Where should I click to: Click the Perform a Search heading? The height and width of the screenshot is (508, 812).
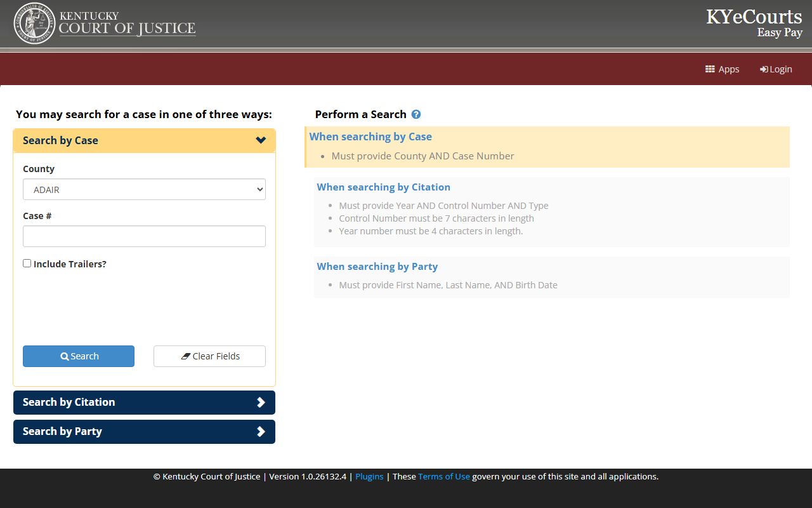click(x=361, y=114)
